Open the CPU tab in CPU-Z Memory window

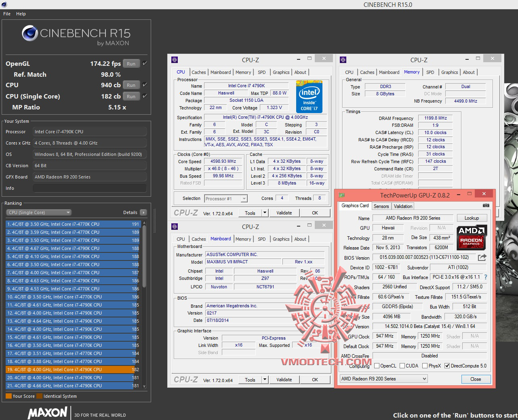click(350, 72)
